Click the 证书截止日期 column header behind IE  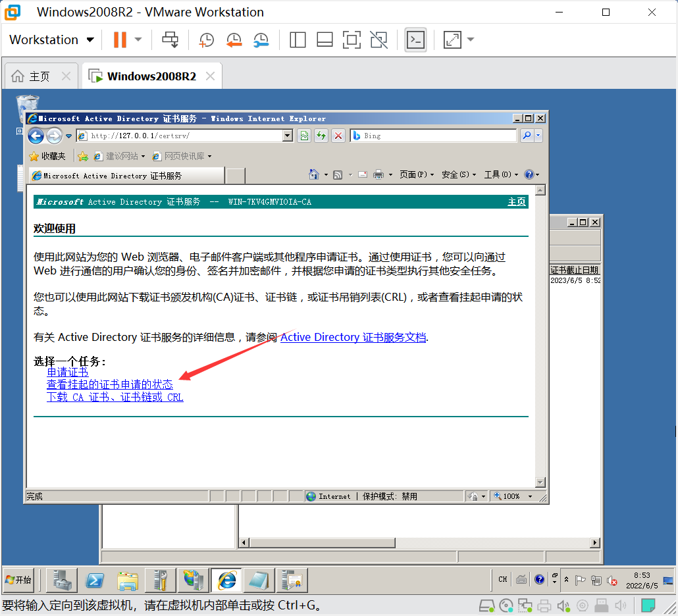[575, 270]
